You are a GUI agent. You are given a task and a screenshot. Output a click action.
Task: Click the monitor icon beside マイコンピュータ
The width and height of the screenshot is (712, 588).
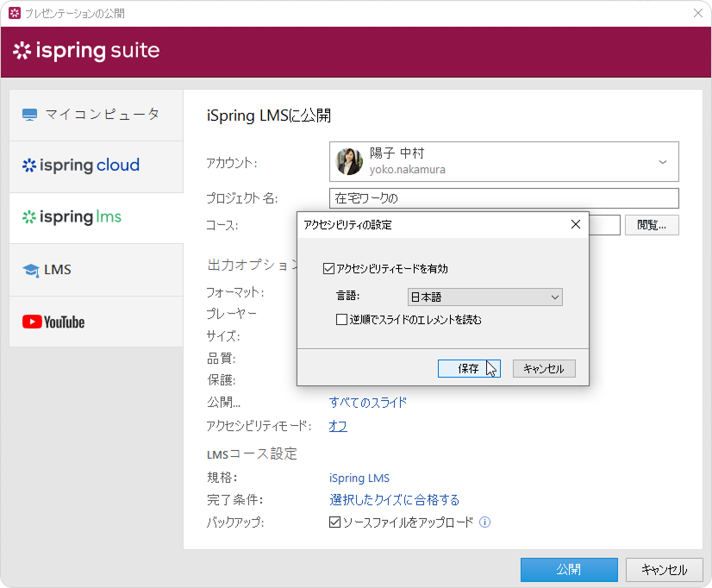[x=30, y=115]
